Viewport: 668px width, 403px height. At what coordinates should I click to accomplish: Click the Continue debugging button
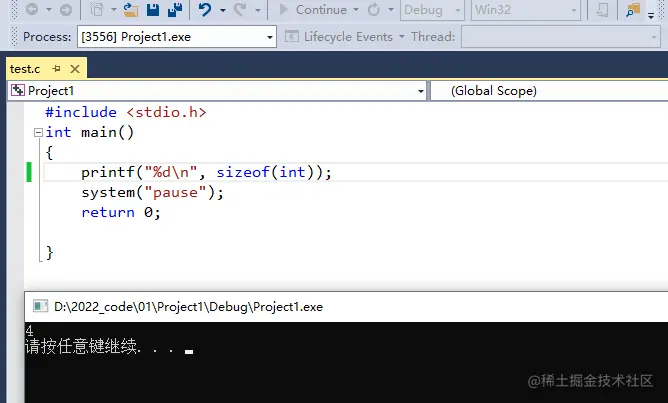[x=313, y=9]
